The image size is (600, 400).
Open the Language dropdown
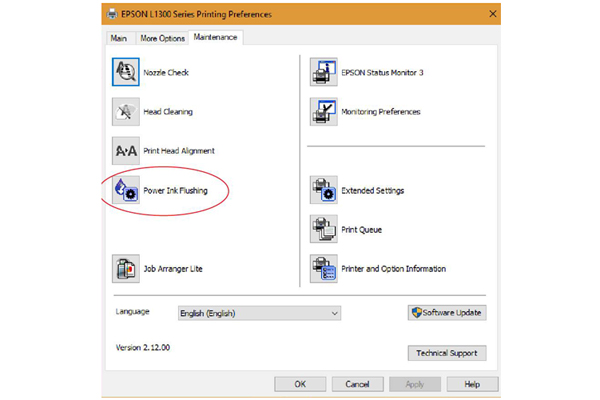[259, 313]
